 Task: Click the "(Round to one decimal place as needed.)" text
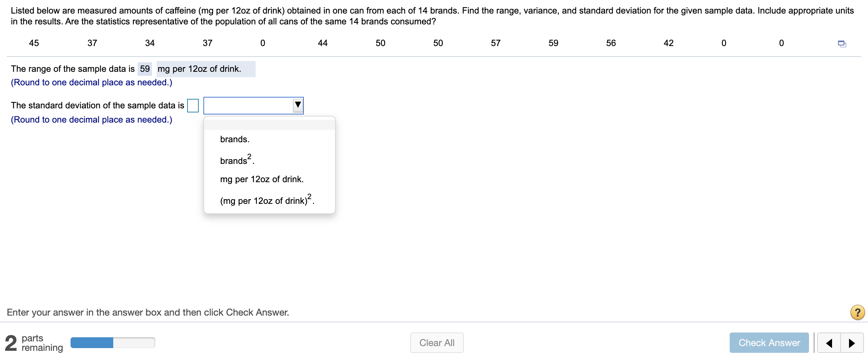tap(91, 119)
